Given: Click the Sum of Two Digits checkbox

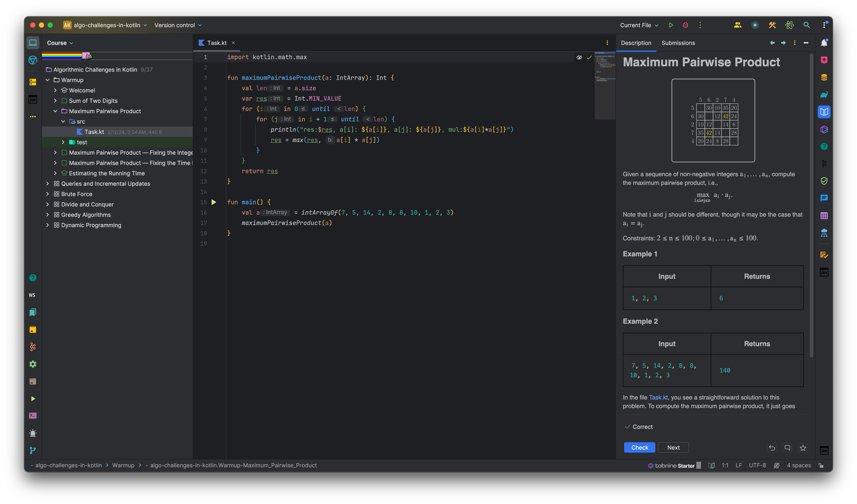Looking at the screenshot, I should coord(64,101).
